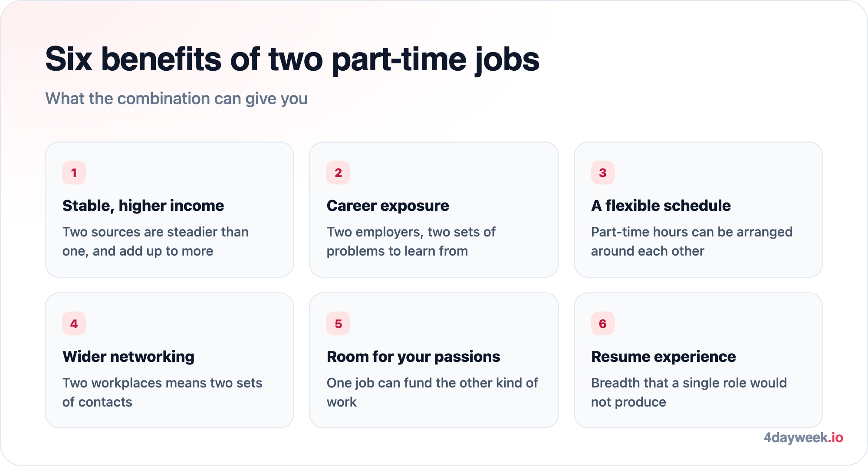Select the 'A flexible schedule' heading
Image resolution: width=868 pixels, height=466 pixels.
tap(661, 206)
